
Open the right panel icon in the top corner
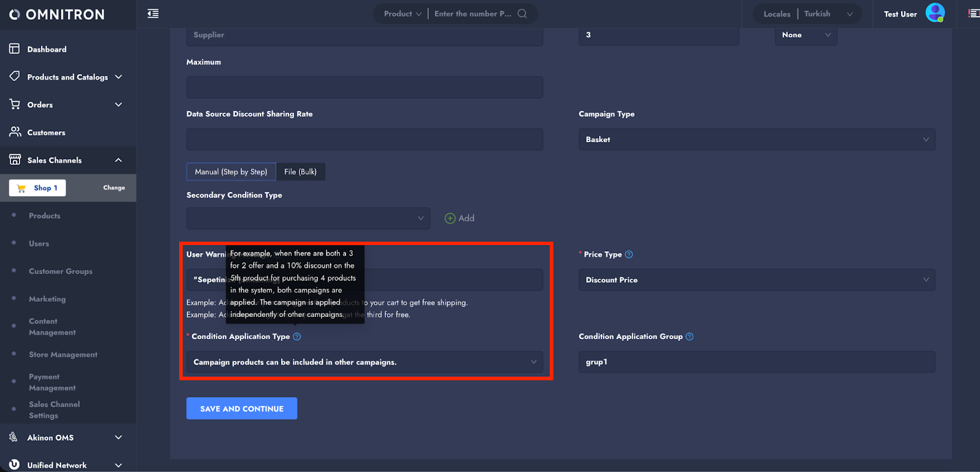pos(973,13)
